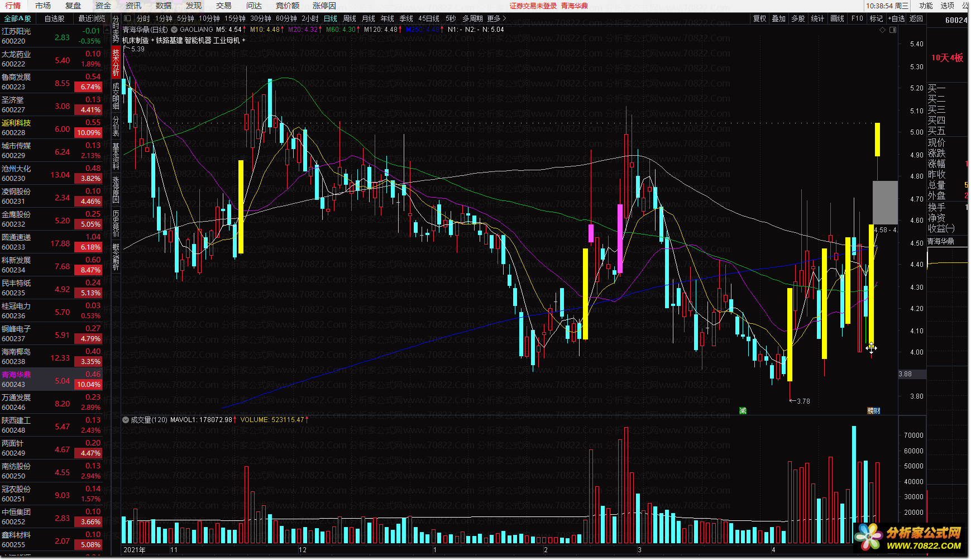
Task: Select the 分时走势 vertical tab
Action: pos(116,30)
